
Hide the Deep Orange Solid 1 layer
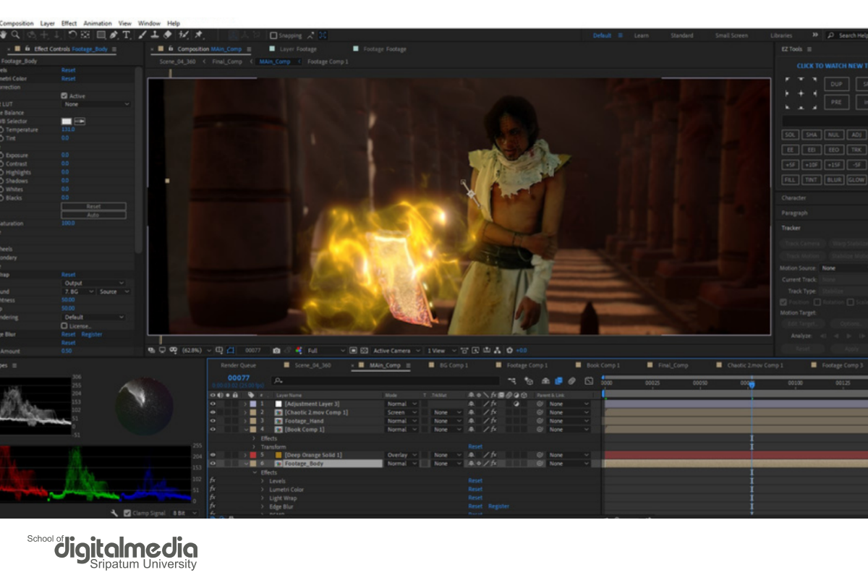coord(213,455)
